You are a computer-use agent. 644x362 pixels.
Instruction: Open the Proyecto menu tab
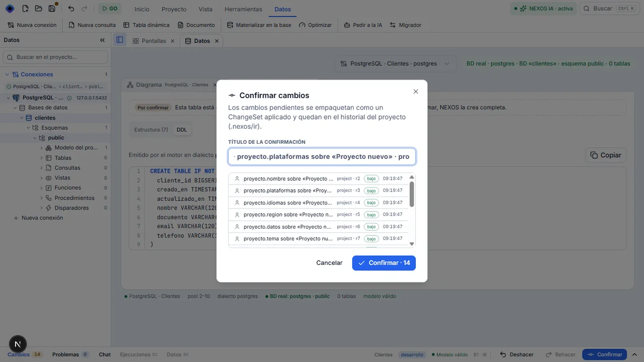(174, 9)
